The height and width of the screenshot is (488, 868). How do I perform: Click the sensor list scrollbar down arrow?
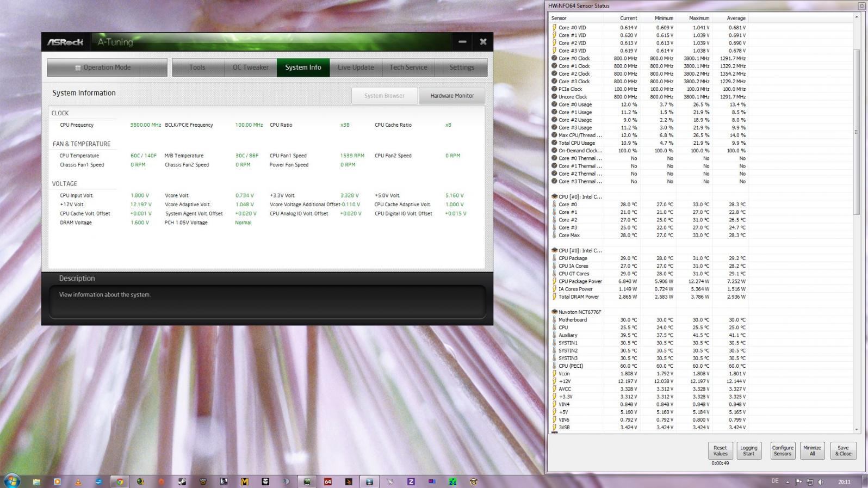tap(857, 429)
